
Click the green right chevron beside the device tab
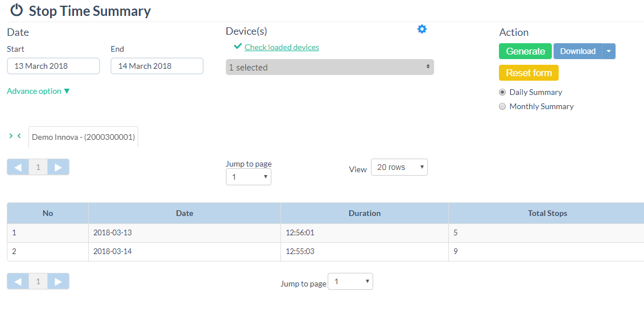point(11,136)
